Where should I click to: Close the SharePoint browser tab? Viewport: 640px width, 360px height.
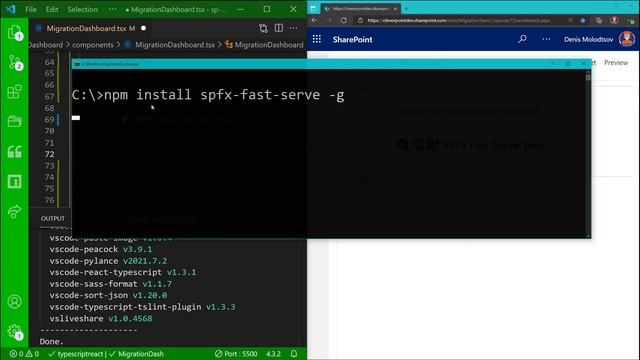coord(395,9)
